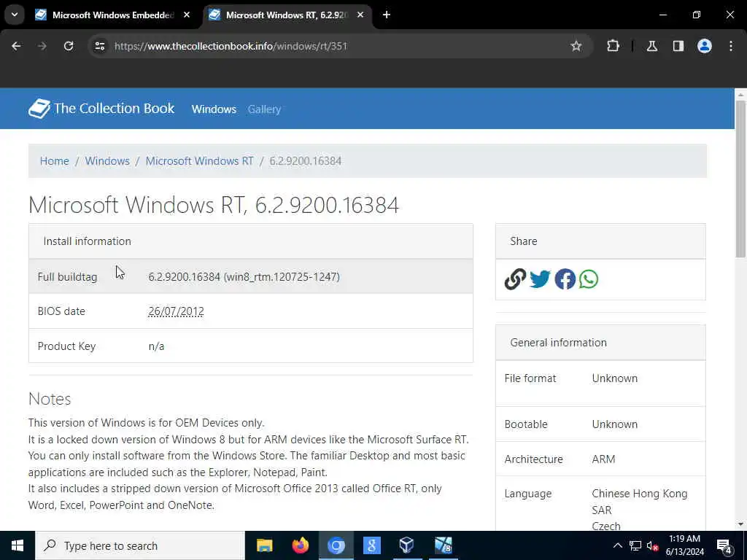Open the clock showing 1:19 AM
747x560 pixels.
[684, 545]
